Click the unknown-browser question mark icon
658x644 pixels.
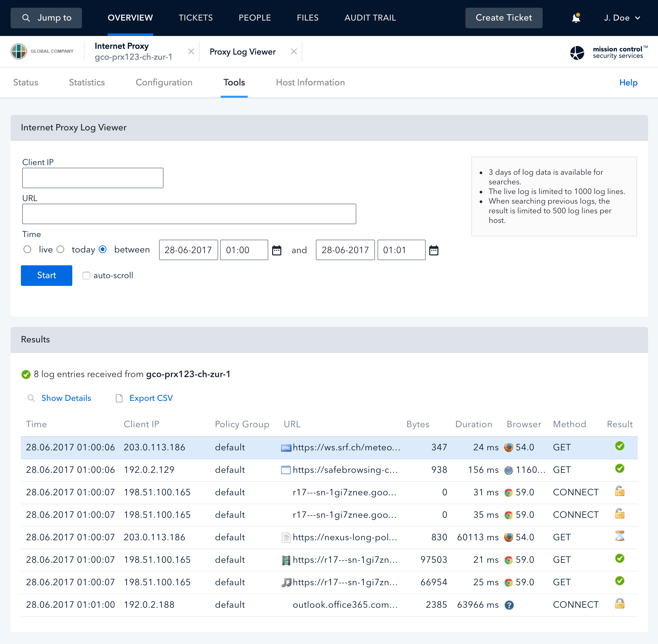click(509, 605)
